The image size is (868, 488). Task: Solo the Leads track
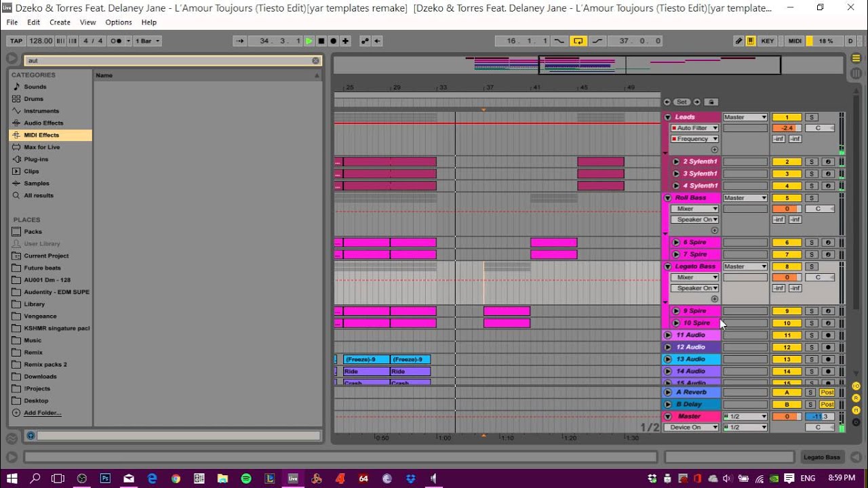click(810, 117)
